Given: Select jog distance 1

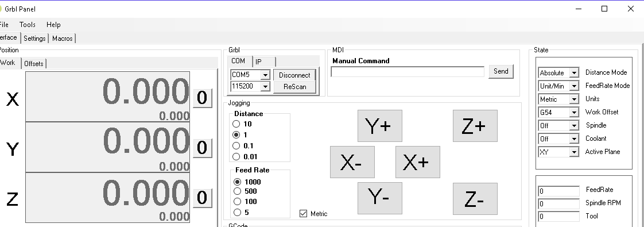Looking at the screenshot, I should (x=240, y=135).
